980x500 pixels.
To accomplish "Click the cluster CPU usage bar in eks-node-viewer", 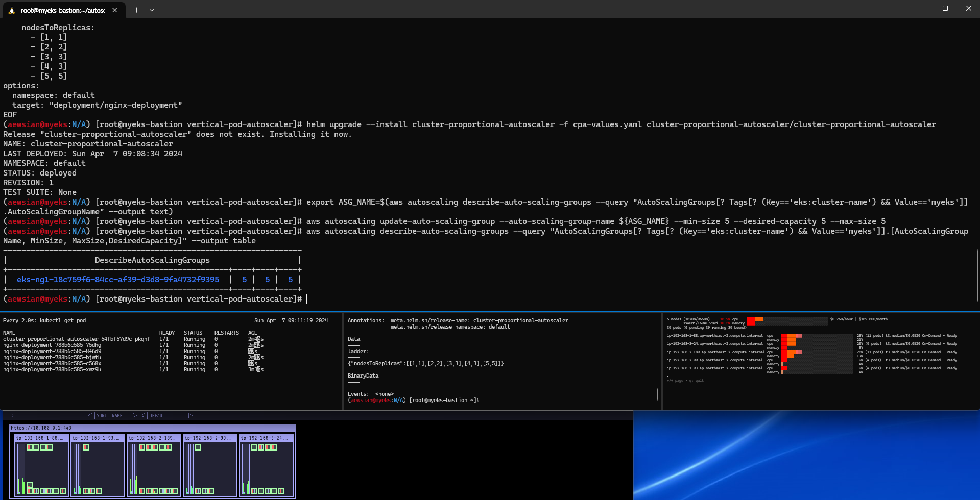I will point(787,319).
